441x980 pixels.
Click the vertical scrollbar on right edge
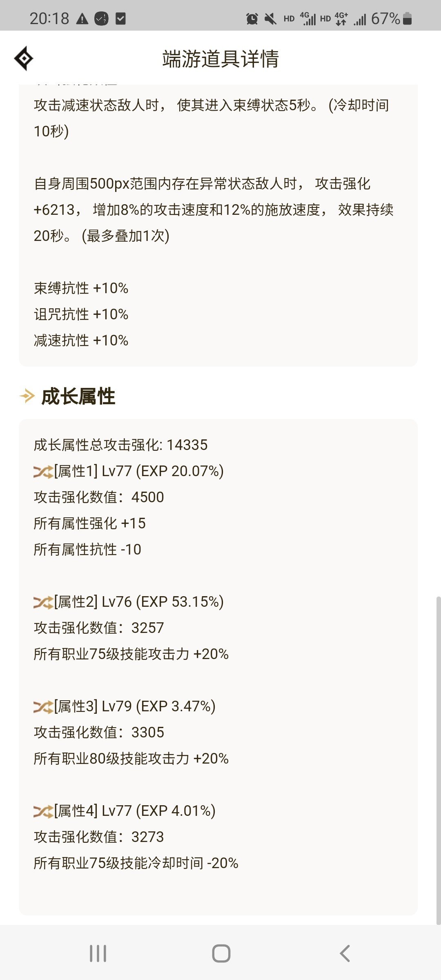click(439, 759)
